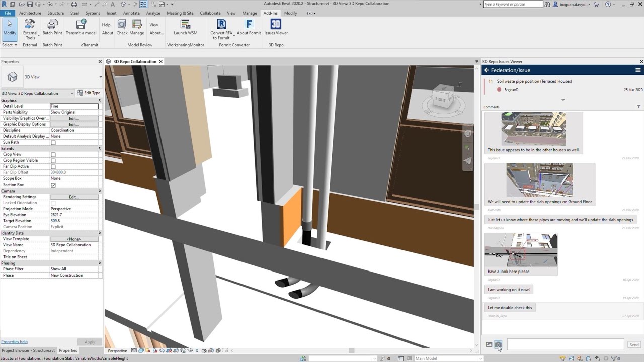Image resolution: width=644 pixels, height=362 pixels.
Task: Select the Project Browser - Structure.rvt tab
Action: click(28, 350)
